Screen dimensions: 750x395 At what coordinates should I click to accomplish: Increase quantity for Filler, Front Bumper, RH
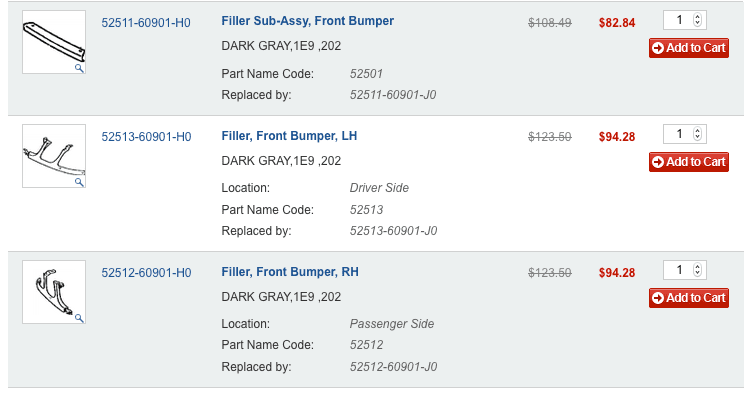coord(697,266)
